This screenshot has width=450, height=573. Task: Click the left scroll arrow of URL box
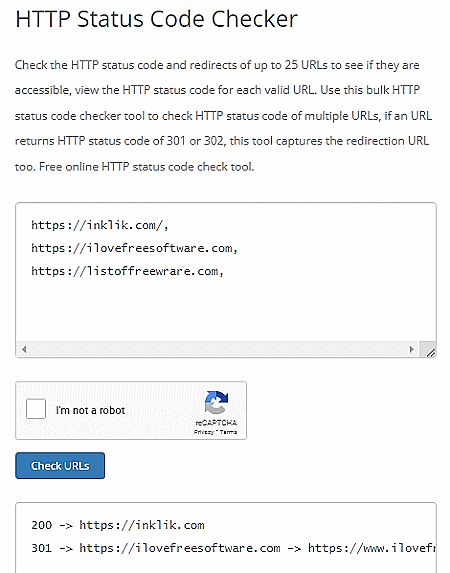point(24,349)
